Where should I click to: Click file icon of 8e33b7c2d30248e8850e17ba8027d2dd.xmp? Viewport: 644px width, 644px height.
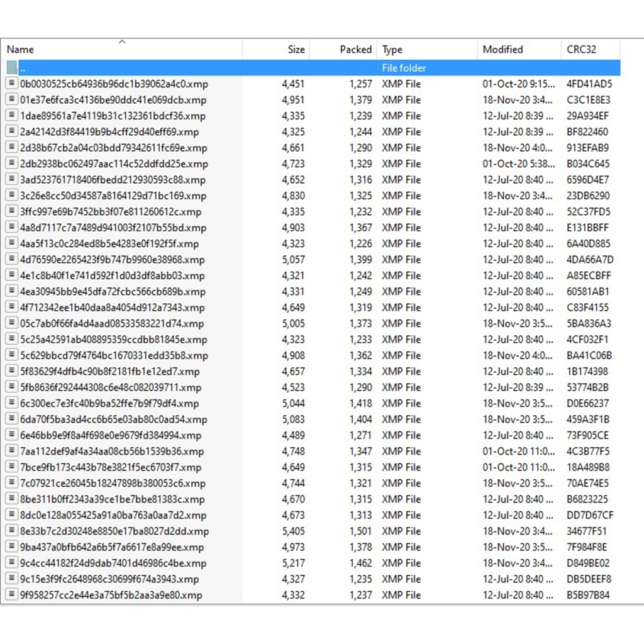click(11, 531)
